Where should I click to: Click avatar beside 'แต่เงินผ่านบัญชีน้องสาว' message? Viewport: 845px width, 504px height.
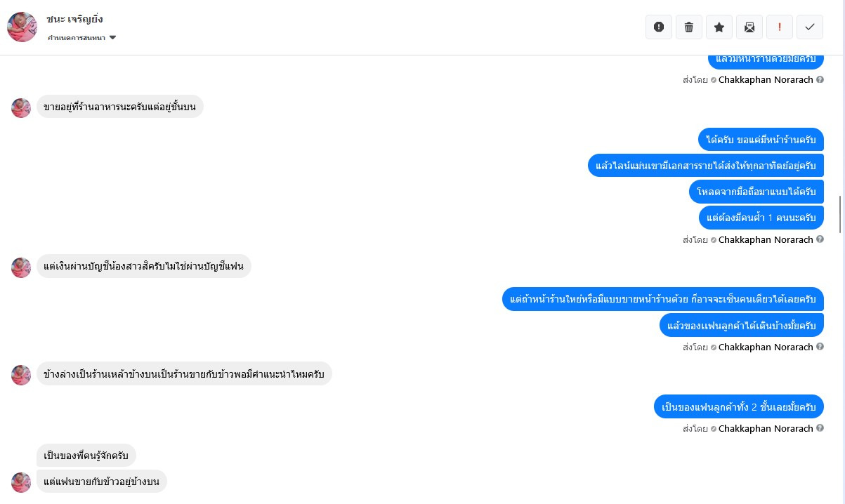pos(21,267)
